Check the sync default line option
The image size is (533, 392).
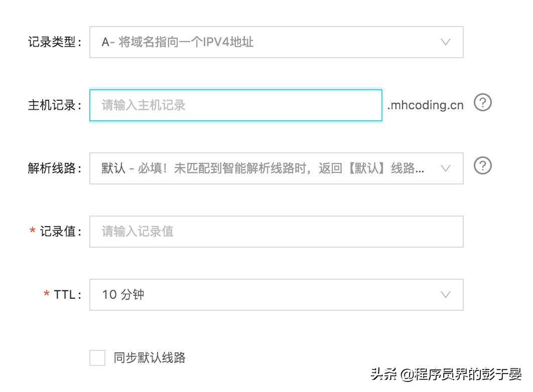point(96,357)
